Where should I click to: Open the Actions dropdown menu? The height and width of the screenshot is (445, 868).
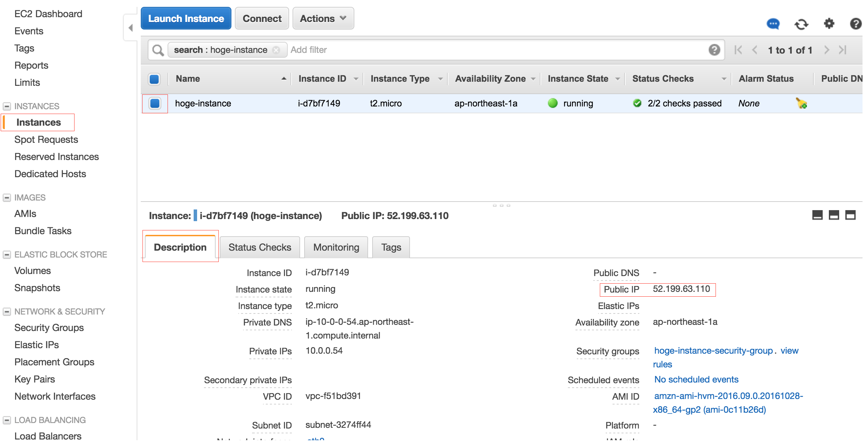point(323,19)
